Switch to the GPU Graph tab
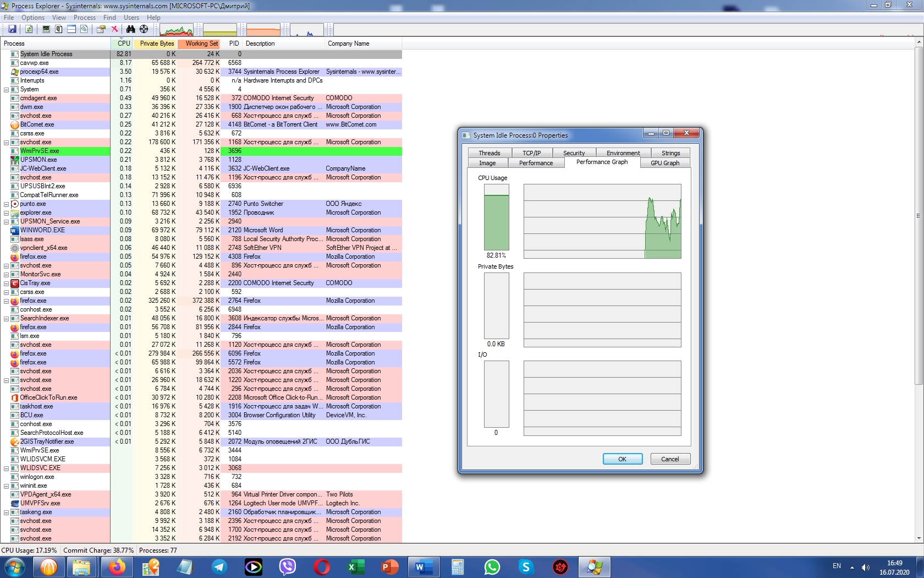 click(665, 163)
